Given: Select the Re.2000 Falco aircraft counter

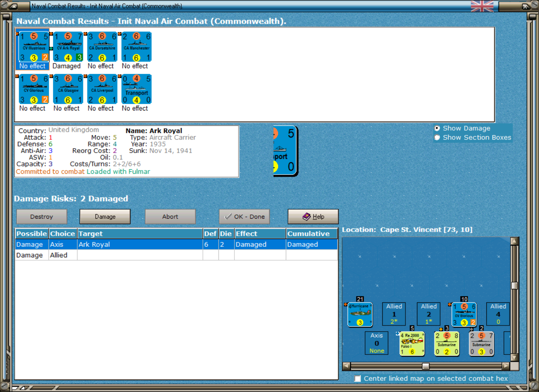Looking at the screenshot, I should click(412, 343).
